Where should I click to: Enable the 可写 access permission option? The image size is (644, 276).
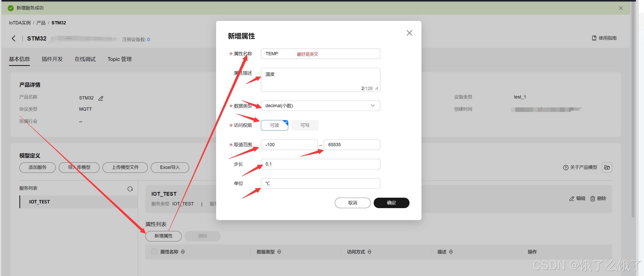(x=304, y=125)
